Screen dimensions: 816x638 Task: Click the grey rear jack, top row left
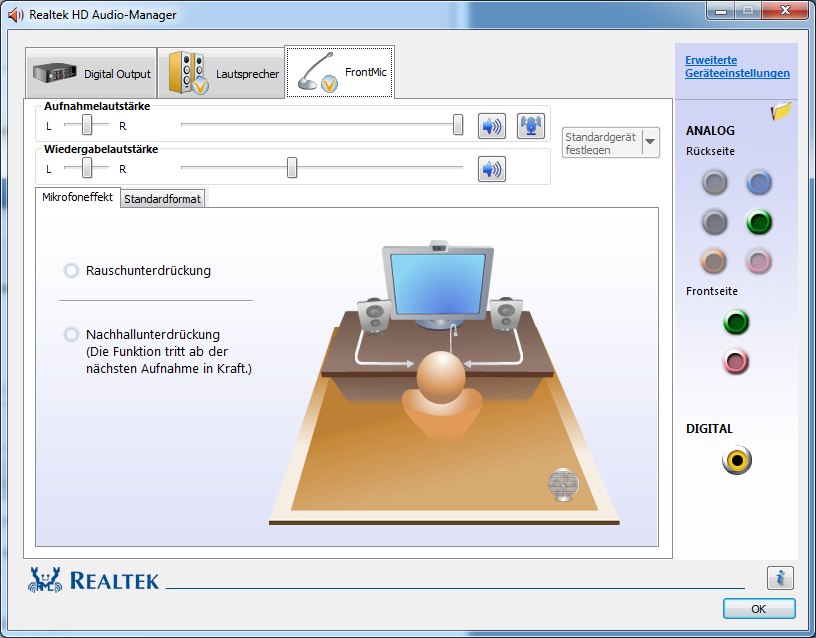click(x=715, y=182)
